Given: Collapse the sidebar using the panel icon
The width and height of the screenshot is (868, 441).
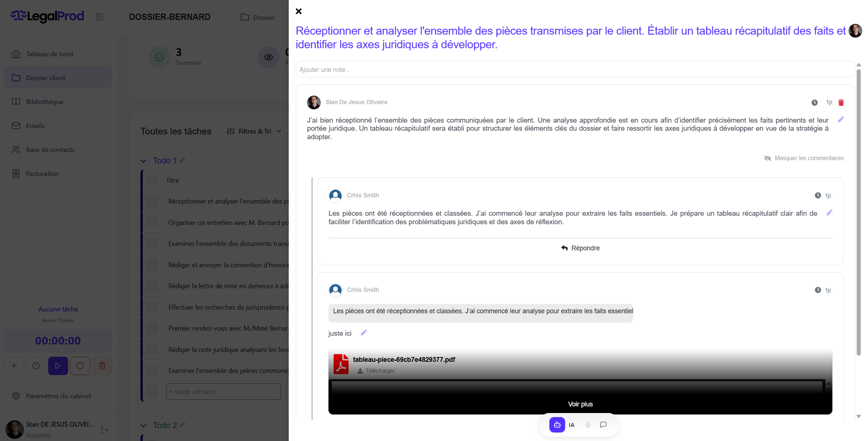Looking at the screenshot, I should (x=99, y=17).
